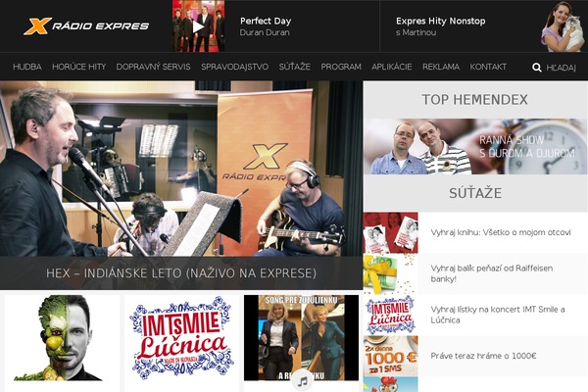Screen dimensions: 588x392
Task: Open the Ranná show s Ďurom a Djurom banner
Action: point(475,146)
